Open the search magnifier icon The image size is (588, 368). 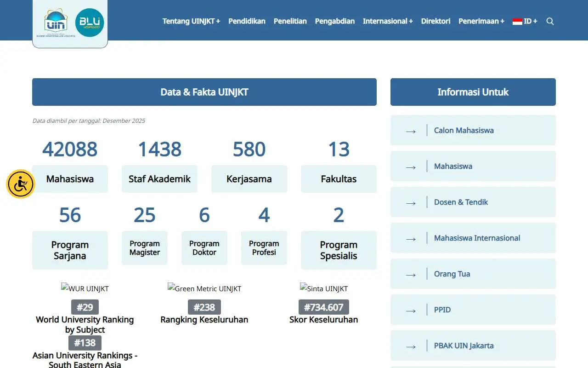click(x=550, y=21)
